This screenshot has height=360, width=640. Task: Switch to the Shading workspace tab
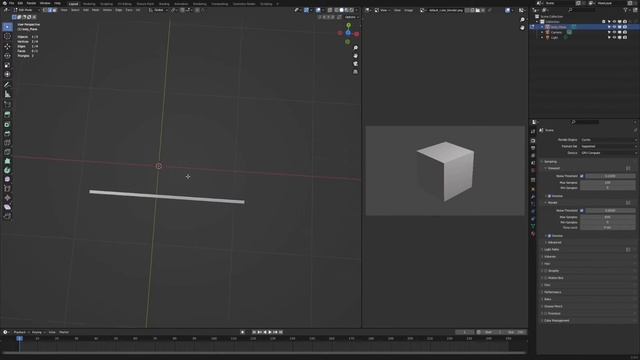[x=164, y=4]
